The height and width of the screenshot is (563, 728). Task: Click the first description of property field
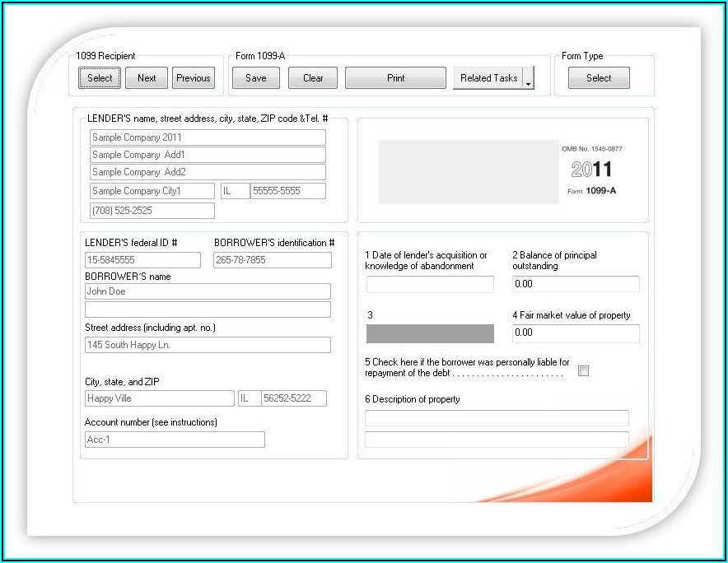click(x=497, y=418)
